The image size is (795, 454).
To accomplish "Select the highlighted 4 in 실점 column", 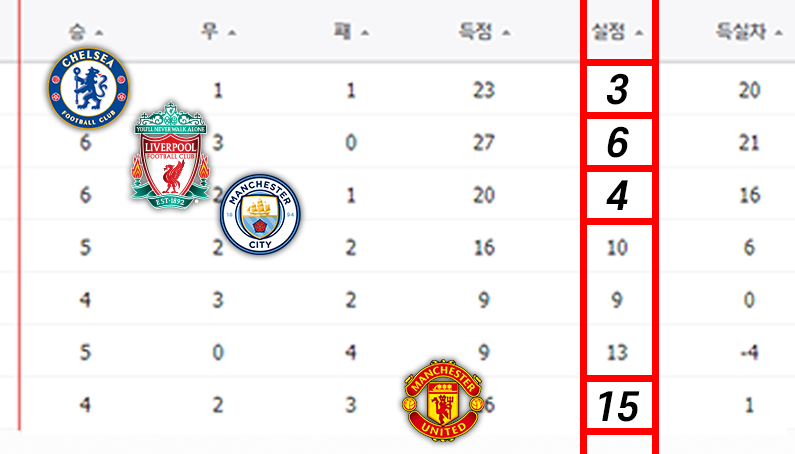I will coord(619,195).
